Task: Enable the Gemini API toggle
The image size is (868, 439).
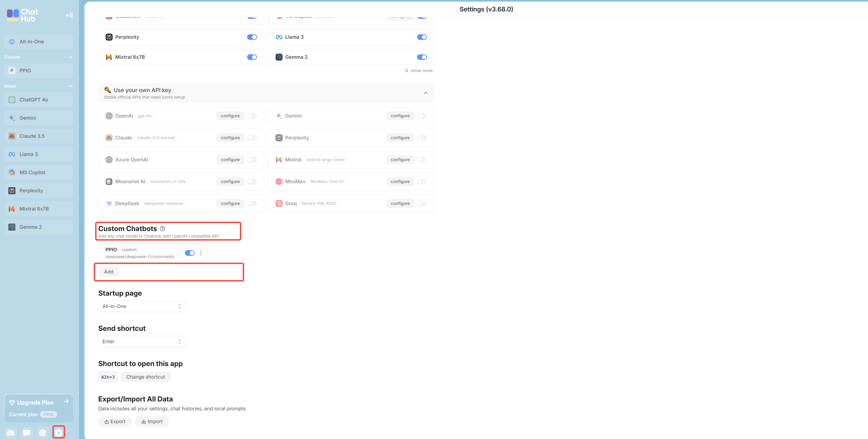Action: tap(422, 116)
